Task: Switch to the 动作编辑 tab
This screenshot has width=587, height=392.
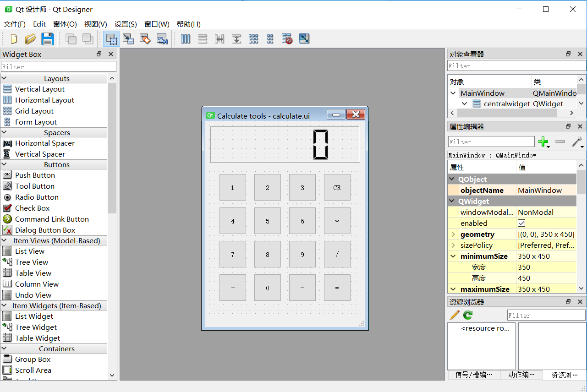Action: [521, 375]
